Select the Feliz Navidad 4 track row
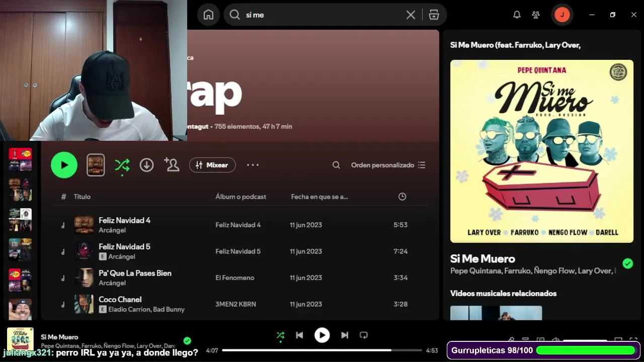This screenshot has height=362, width=644. tap(240, 225)
